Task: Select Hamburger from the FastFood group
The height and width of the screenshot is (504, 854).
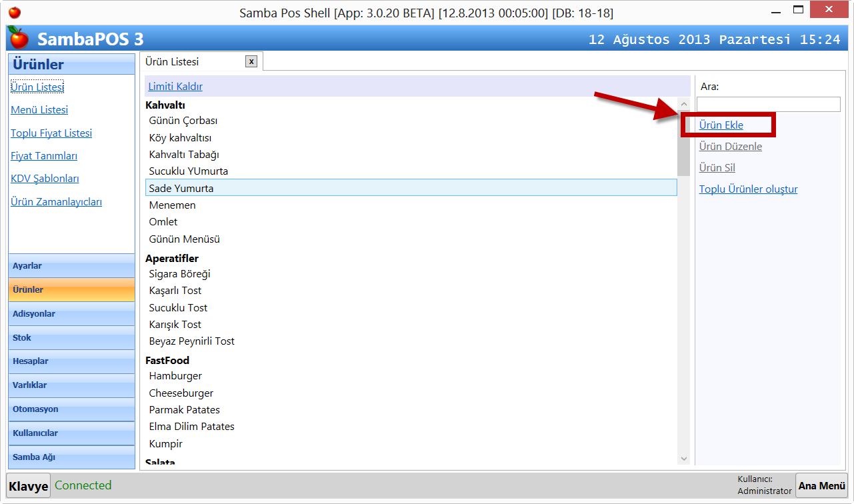Action: click(x=175, y=376)
